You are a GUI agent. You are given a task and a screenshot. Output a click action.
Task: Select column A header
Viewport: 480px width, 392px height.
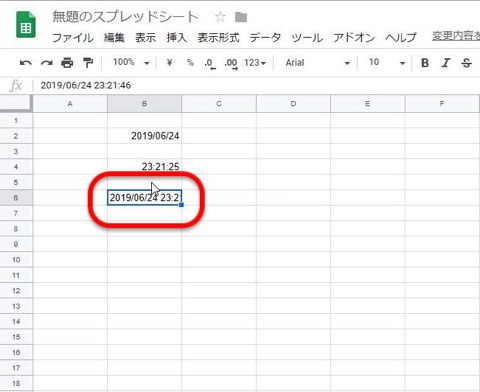point(70,104)
